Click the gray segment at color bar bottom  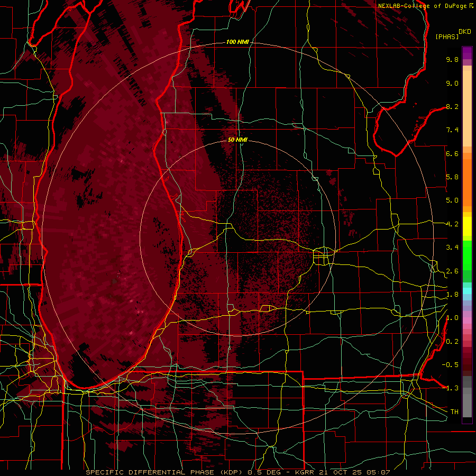coord(467,397)
